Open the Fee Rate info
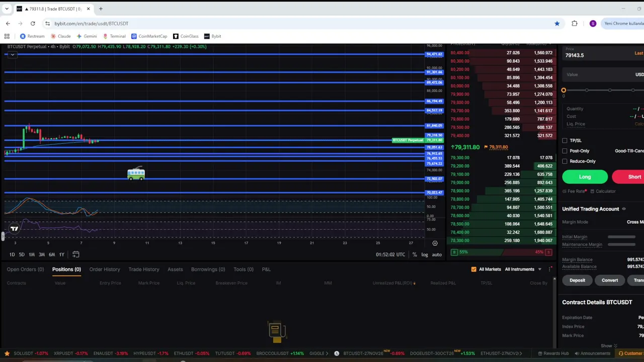The height and width of the screenshot is (362, 644). (x=575, y=191)
